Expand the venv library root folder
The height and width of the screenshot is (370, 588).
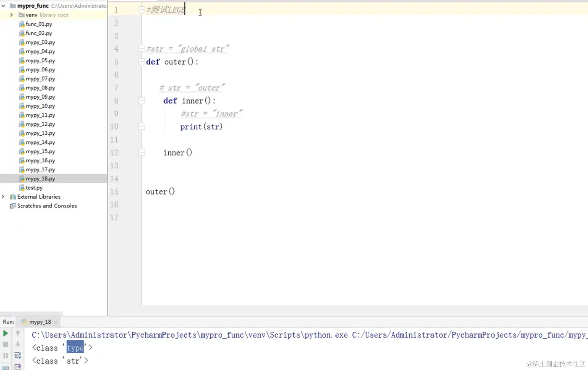(11, 15)
